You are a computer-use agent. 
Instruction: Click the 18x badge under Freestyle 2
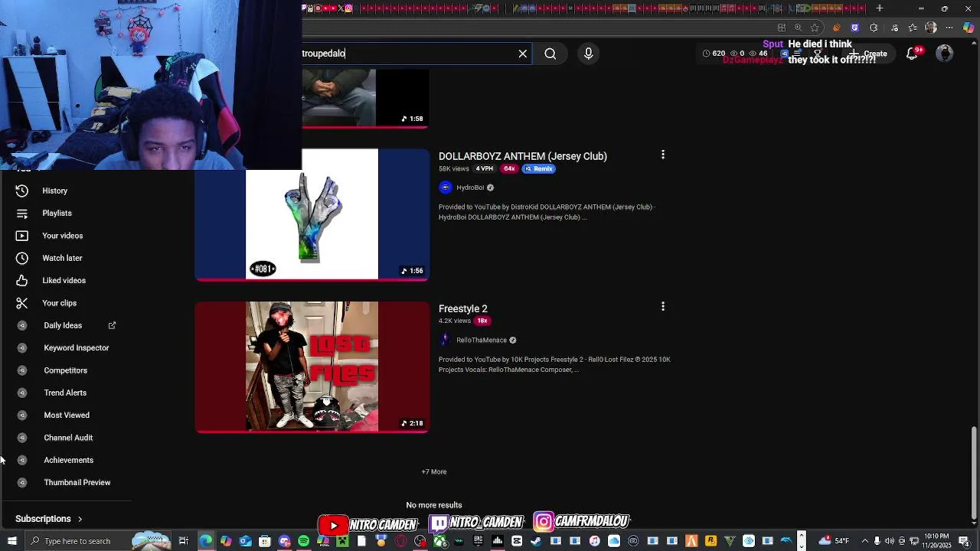click(x=482, y=321)
